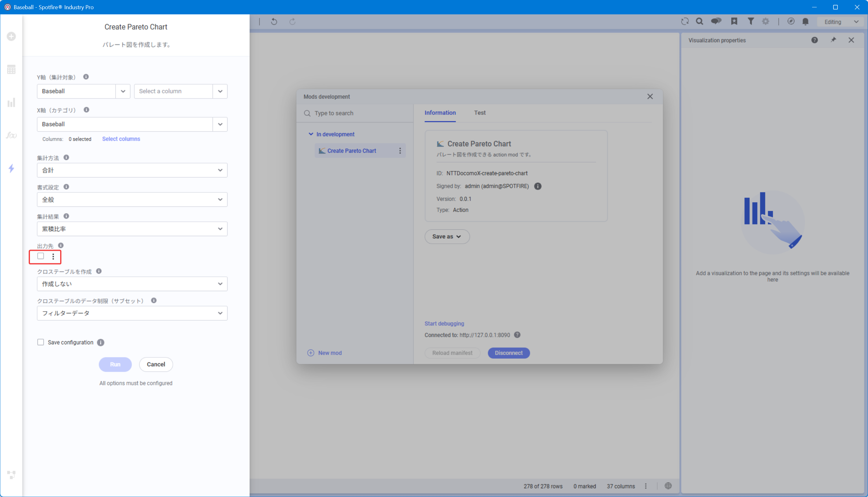This screenshot has height=497, width=868.
Task: Open the data table icon in sidebar
Action: (x=11, y=70)
